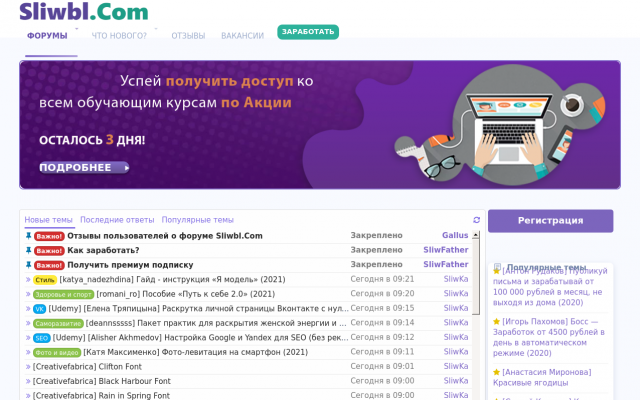Click the Стиль category tag

[x=45, y=280]
